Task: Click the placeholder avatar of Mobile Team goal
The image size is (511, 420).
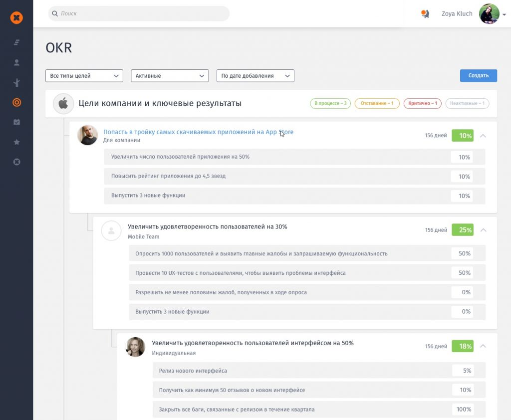Action: (x=111, y=230)
